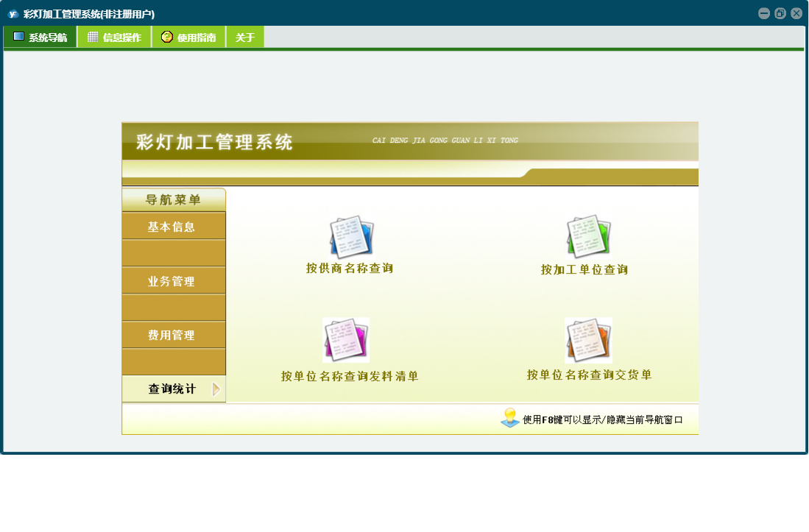Open the 使用指南 menu
This screenshot has height=532, width=809.
click(x=189, y=37)
